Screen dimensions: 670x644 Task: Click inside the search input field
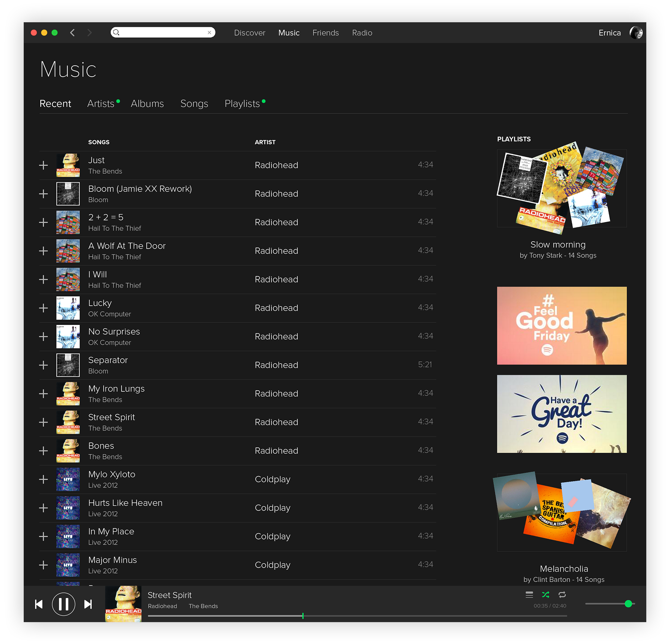163,33
